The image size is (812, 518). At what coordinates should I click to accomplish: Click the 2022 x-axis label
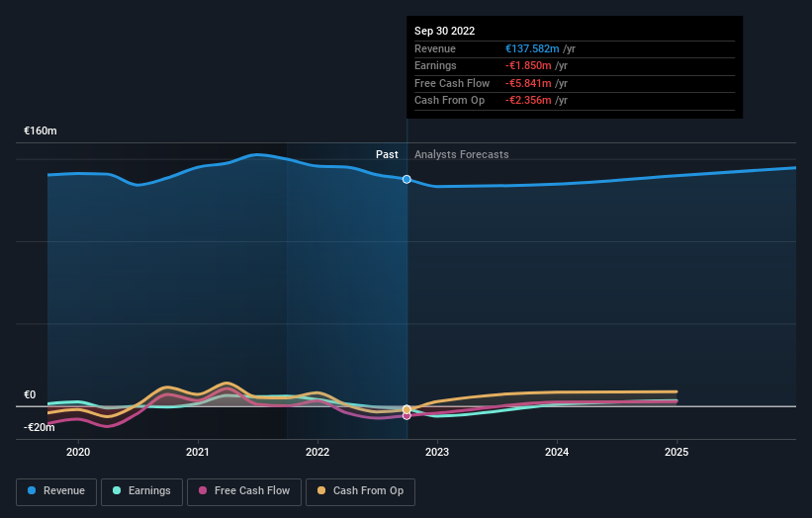click(317, 453)
